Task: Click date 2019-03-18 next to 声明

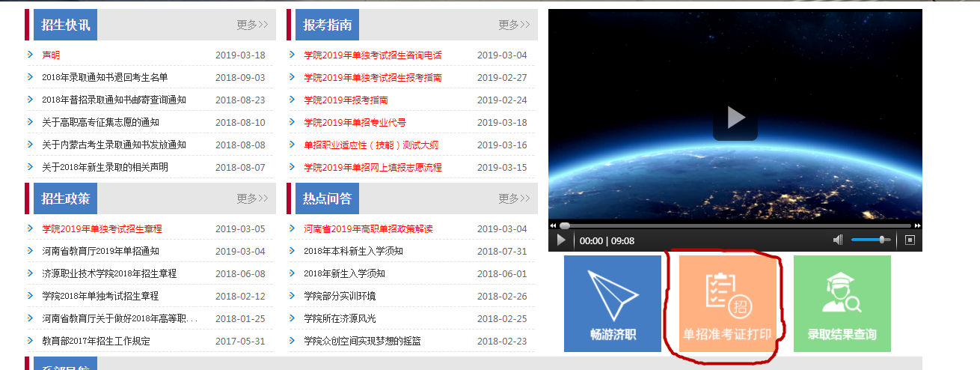Action: click(240, 55)
